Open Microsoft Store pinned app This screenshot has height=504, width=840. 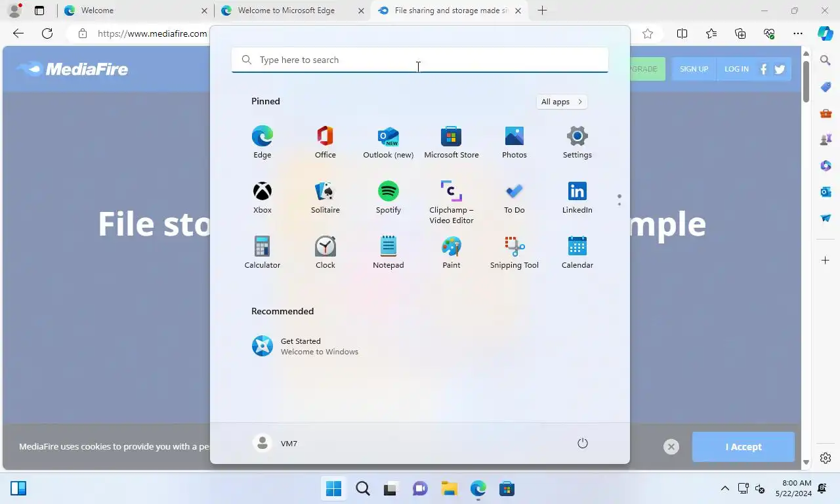[451, 142]
